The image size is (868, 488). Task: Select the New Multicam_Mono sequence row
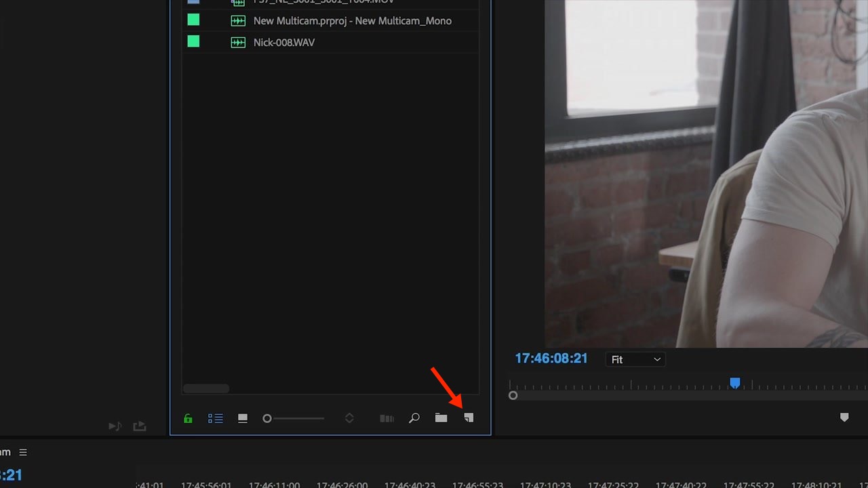pos(330,20)
